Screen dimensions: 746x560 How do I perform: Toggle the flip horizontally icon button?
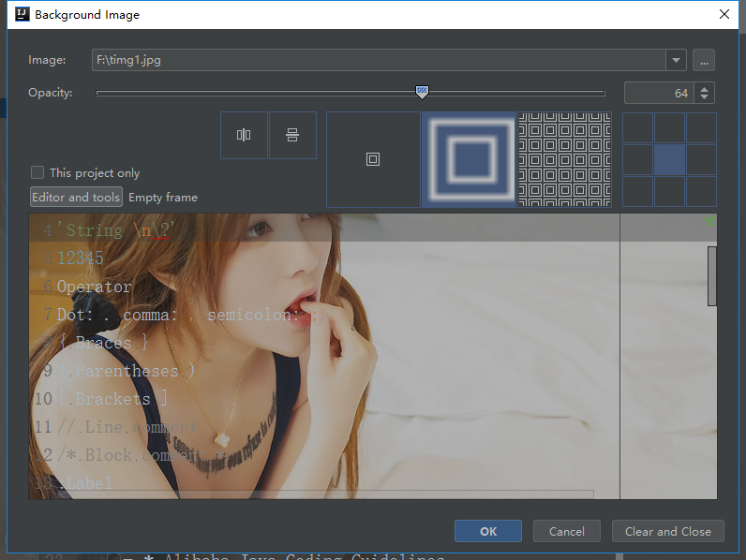(x=244, y=136)
